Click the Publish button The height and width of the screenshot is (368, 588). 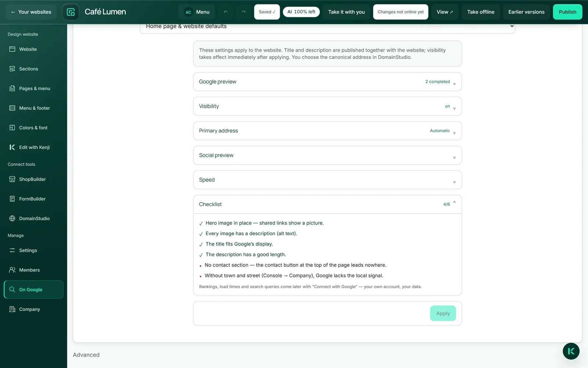tap(567, 12)
